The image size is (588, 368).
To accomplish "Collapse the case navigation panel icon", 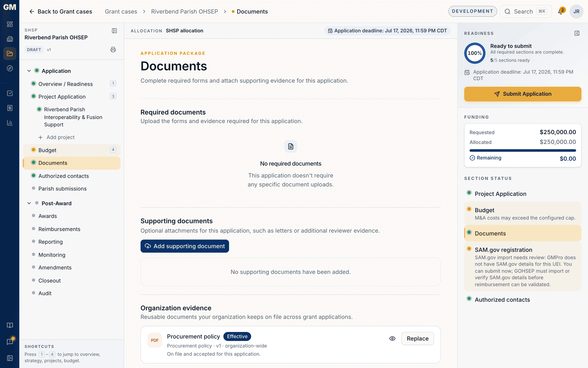I will 114,31.
